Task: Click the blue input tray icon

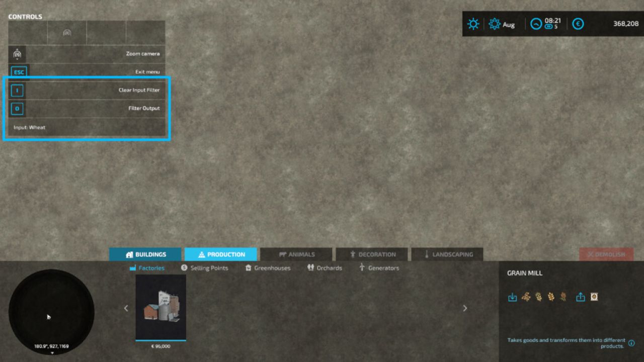Action: (x=512, y=297)
